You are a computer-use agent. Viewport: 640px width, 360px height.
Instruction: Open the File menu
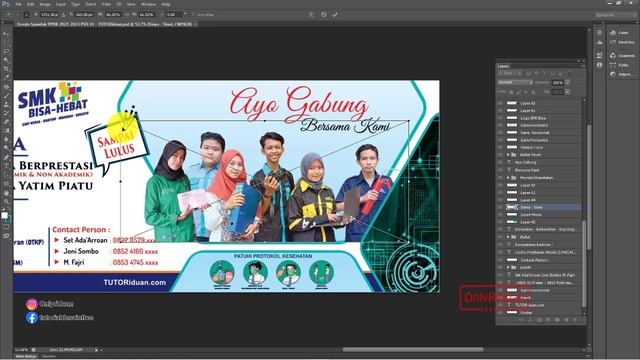[19, 4]
